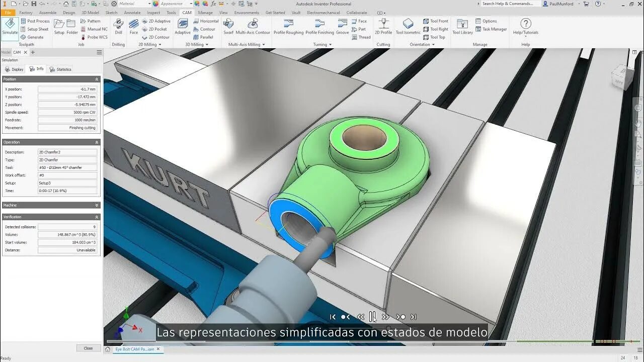Image resolution: width=644 pixels, height=362 pixels.
Task: Close the simulation panel with Close button
Action: tap(89, 348)
